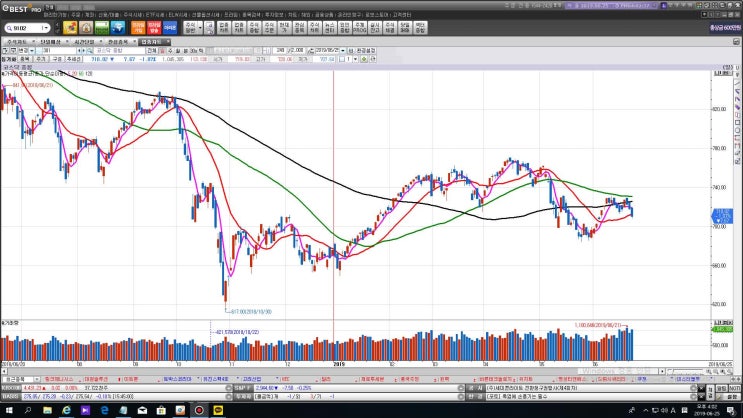Open Microsoft Edge from the taskbar
This screenshot has height=418, width=743.
(104, 410)
